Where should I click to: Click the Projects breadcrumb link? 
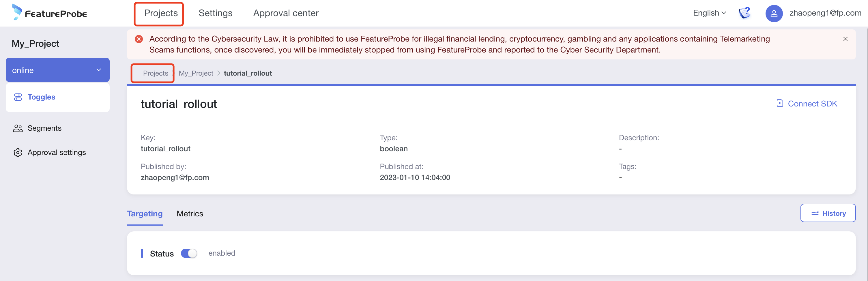pos(155,74)
